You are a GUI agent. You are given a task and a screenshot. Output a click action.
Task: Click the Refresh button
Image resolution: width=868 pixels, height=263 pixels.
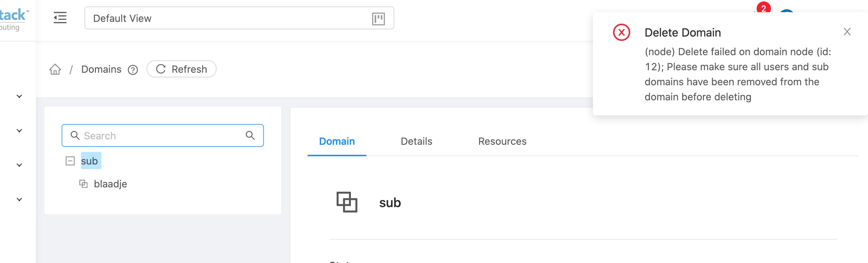click(x=181, y=69)
